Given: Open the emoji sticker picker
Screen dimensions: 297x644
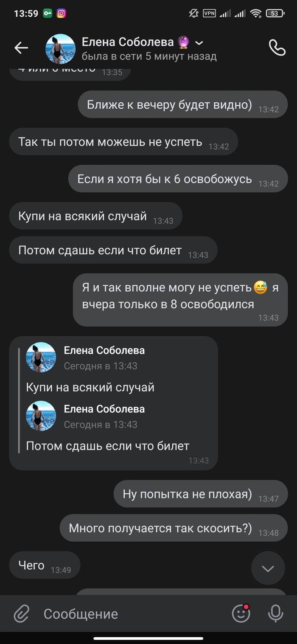Looking at the screenshot, I should coord(241,613).
